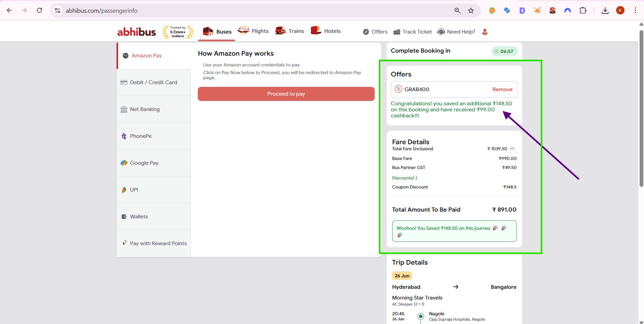Switch to the Flights tab
Viewport: 644px width, 324px height.
point(253,31)
